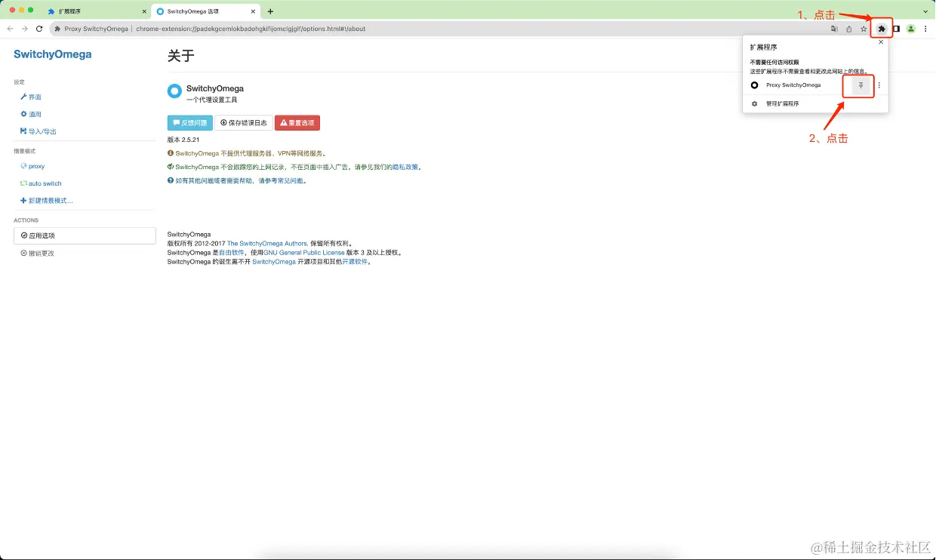
Task: Expand the tab search chevron
Action: [925, 11]
